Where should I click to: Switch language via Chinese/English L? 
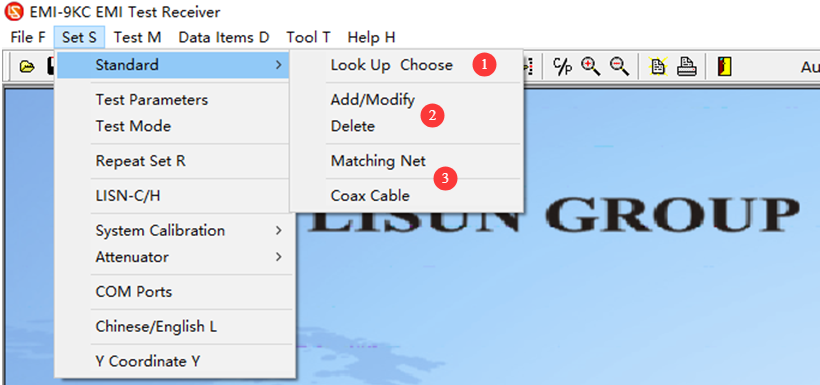pyautogui.click(x=174, y=327)
